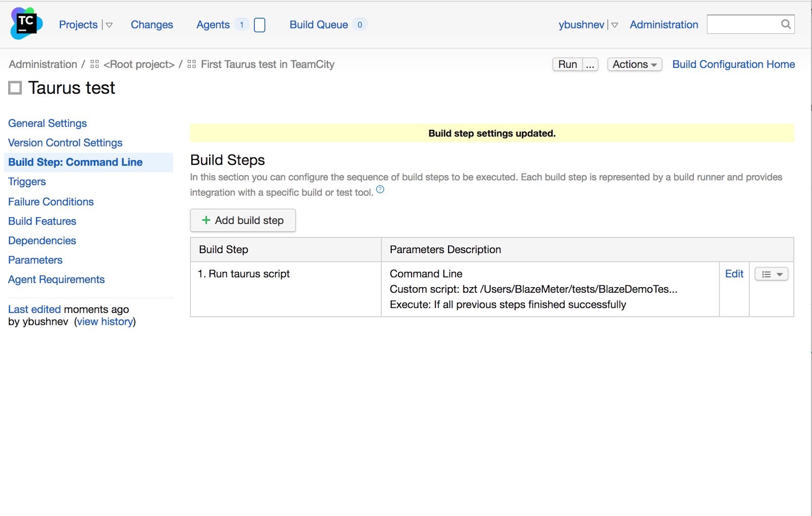Open Failure Conditions tab
This screenshot has width=812, height=516.
point(51,201)
